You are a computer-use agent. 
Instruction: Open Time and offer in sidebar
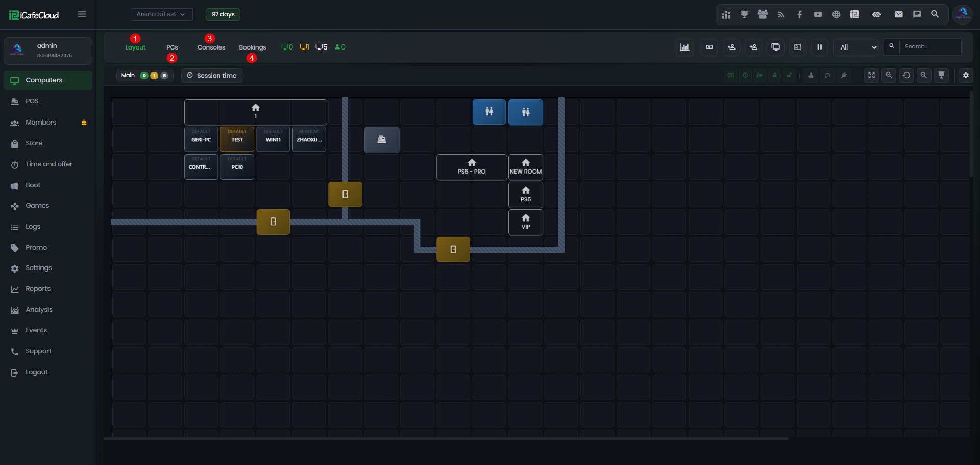coord(48,164)
